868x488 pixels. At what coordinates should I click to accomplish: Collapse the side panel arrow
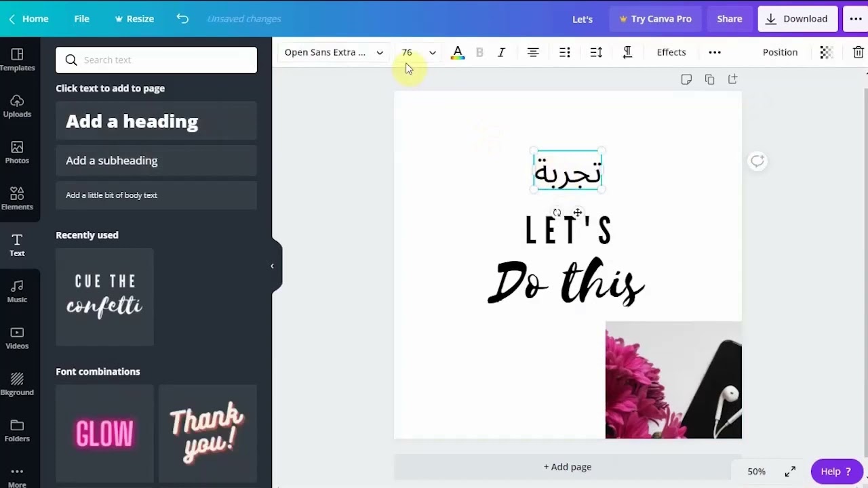point(273,266)
